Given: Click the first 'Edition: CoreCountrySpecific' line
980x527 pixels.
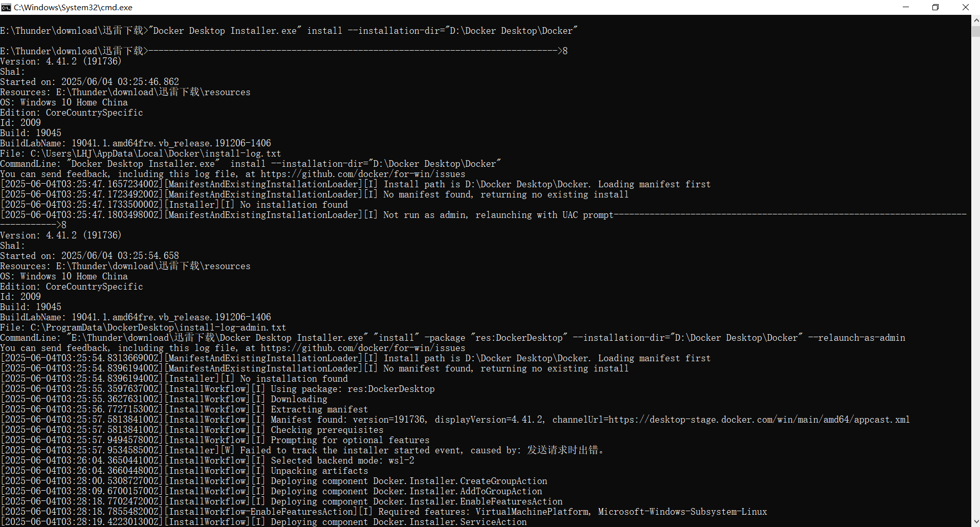Looking at the screenshot, I should tap(72, 113).
